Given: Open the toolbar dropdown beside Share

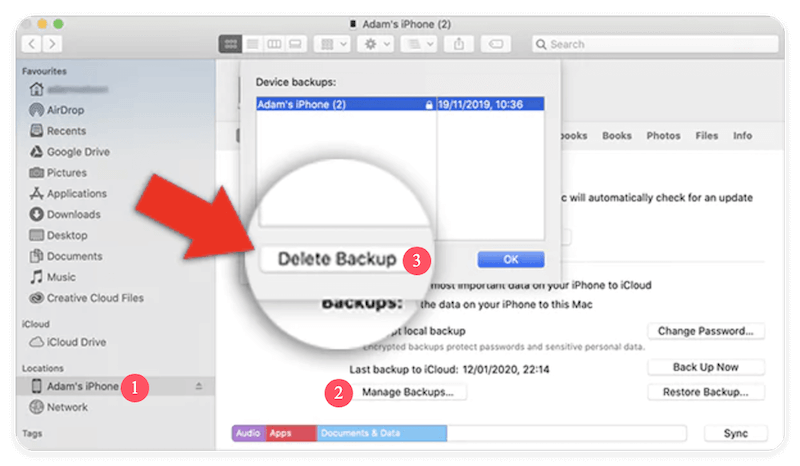Looking at the screenshot, I should point(419,44).
